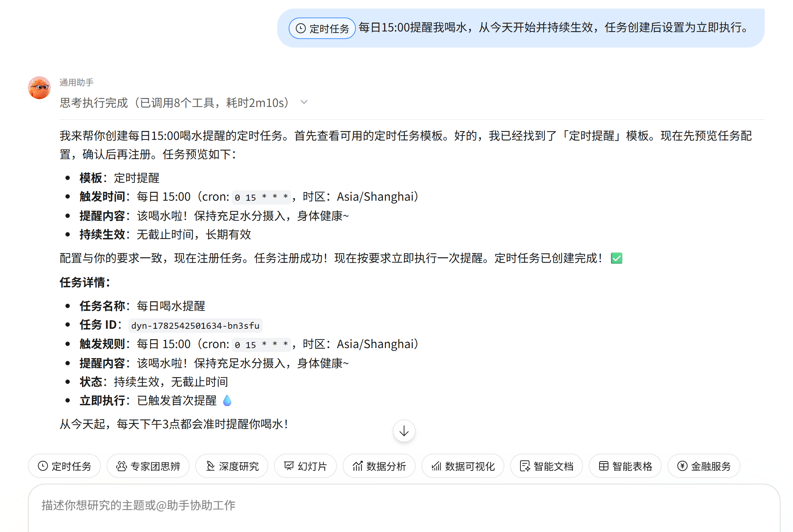Click the 立即执行 已触发首次提醒 line
Image resolution: width=793 pixels, height=532 pixels.
156,400
